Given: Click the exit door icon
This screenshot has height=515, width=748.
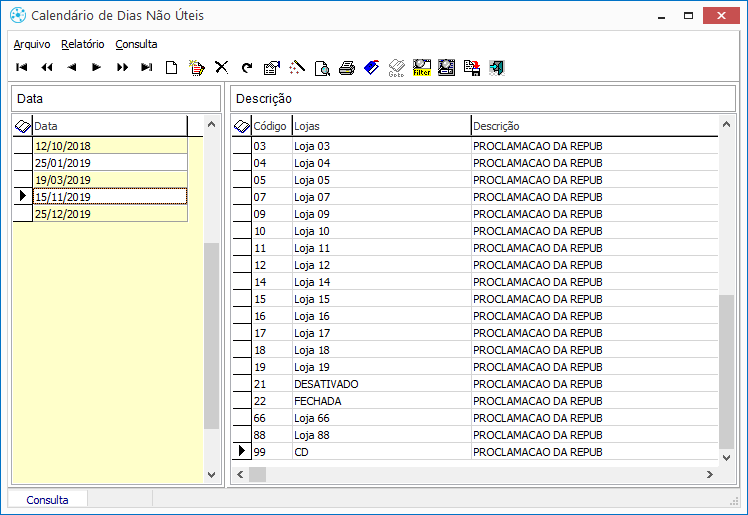Looking at the screenshot, I should pyautogui.click(x=497, y=68).
